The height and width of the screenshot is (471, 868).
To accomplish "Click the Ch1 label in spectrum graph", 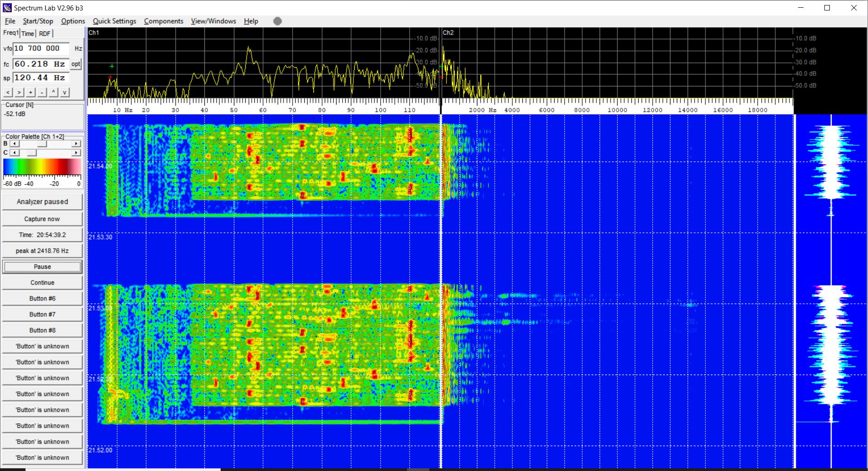I will [94, 32].
